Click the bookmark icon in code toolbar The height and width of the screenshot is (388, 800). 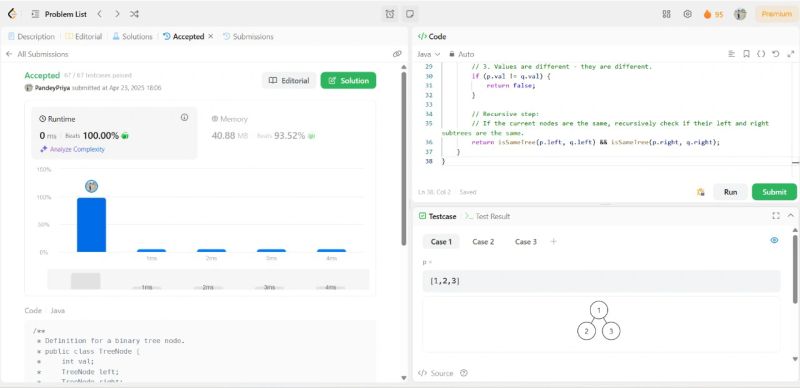[746, 54]
